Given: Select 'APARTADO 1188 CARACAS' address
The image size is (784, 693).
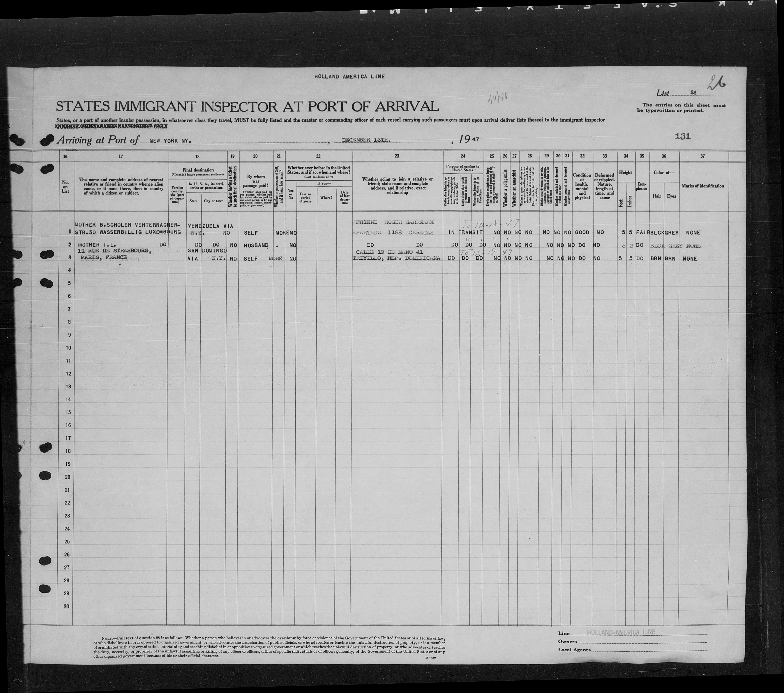Looking at the screenshot, I should (x=393, y=233).
